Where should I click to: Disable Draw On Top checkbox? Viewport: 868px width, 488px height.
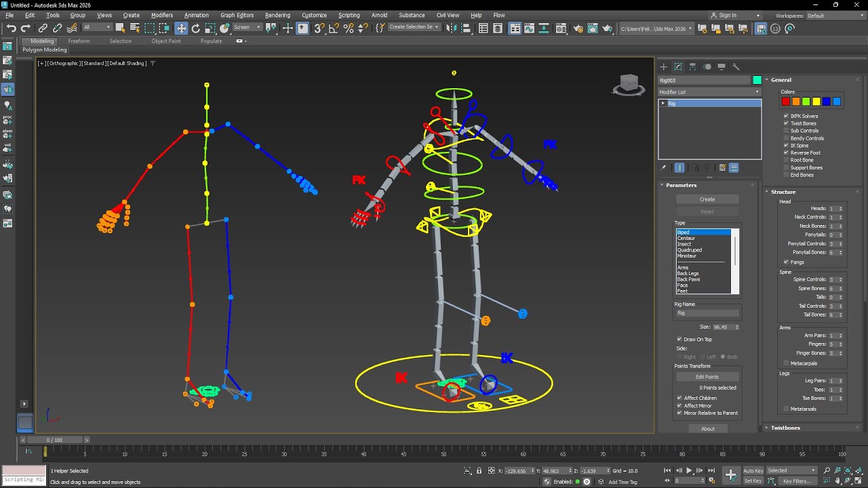point(679,340)
